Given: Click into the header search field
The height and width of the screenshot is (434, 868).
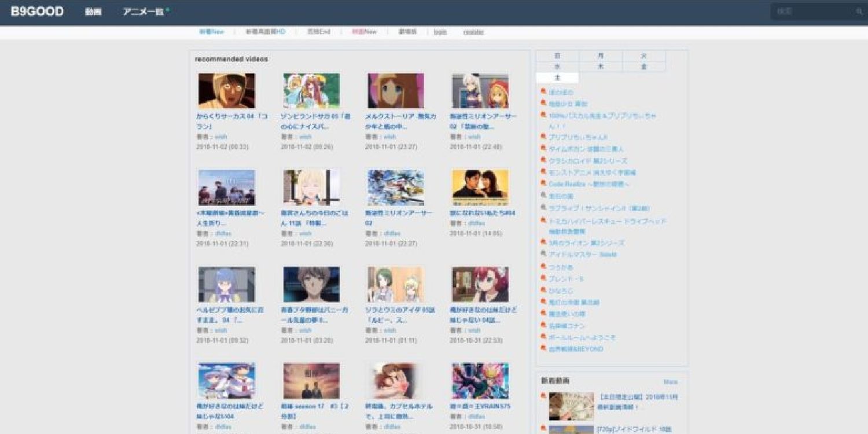Looking at the screenshot, I should point(813,12).
